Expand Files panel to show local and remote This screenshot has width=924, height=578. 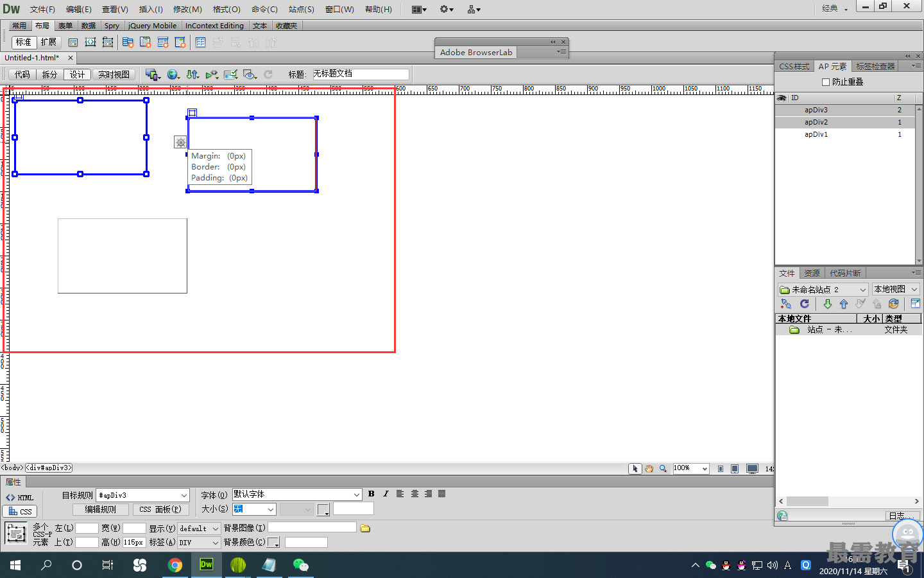point(916,304)
